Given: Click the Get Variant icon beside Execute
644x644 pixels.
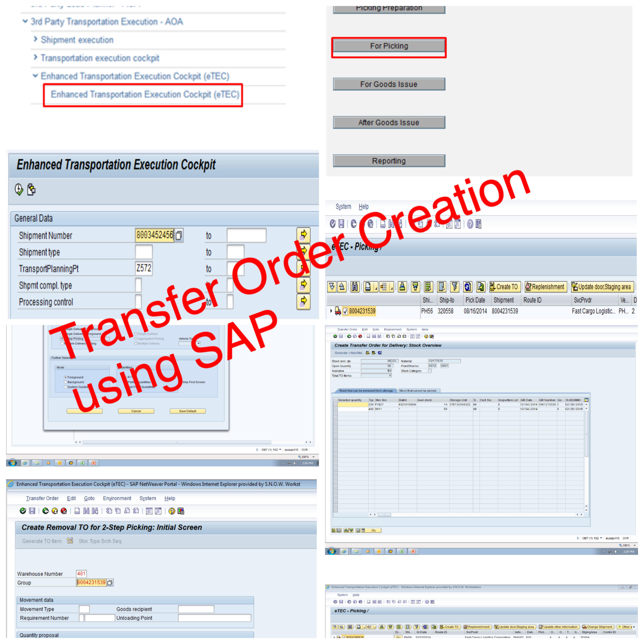Looking at the screenshot, I should pos(31,189).
